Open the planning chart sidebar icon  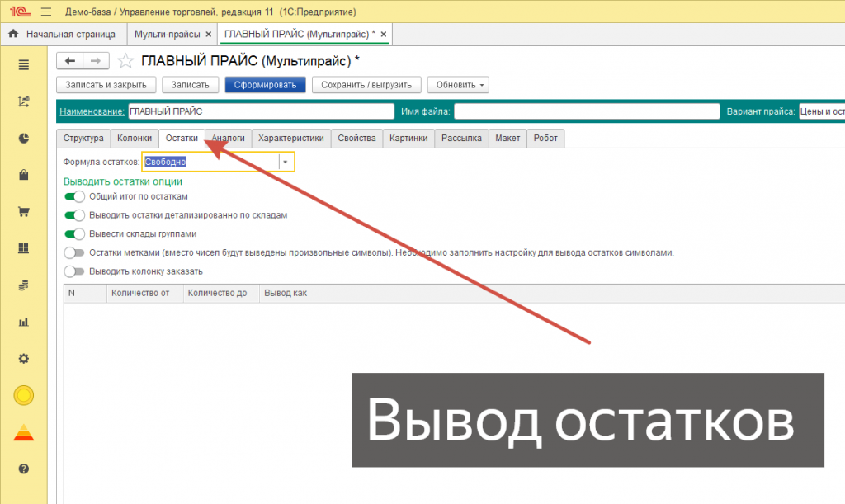(x=24, y=101)
